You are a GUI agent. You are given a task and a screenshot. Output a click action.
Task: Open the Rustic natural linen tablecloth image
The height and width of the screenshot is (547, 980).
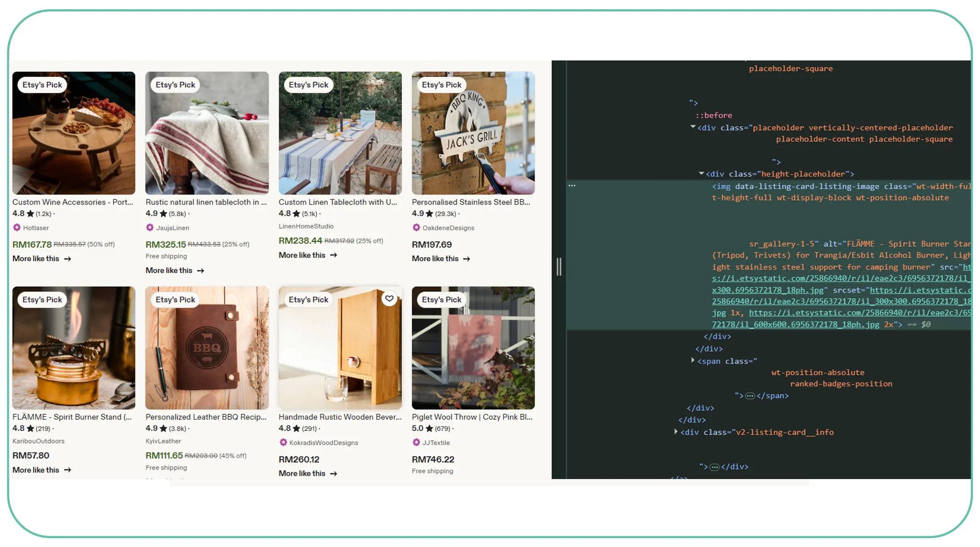pyautogui.click(x=207, y=133)
